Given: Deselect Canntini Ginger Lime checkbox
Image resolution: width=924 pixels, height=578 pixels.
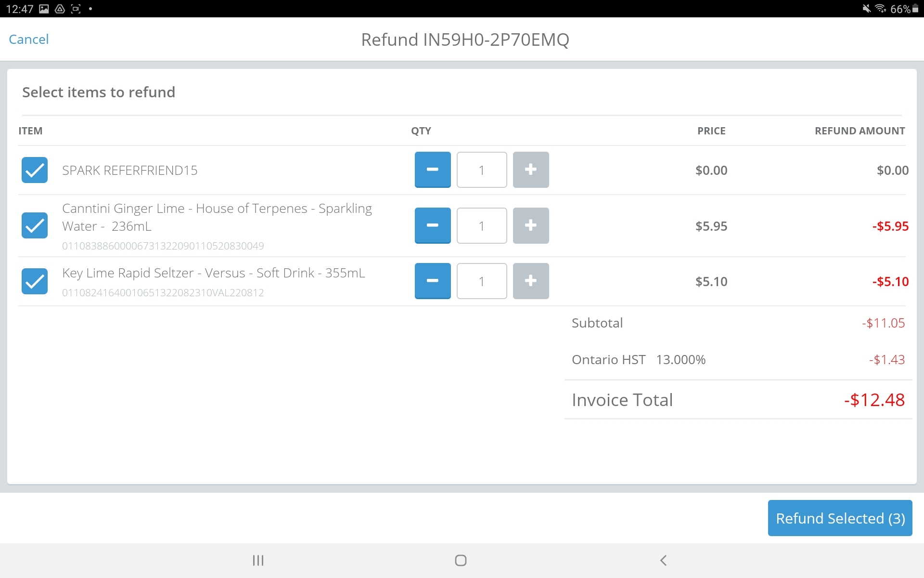Looking at the screenshot, I should click(x=35, y=225).
